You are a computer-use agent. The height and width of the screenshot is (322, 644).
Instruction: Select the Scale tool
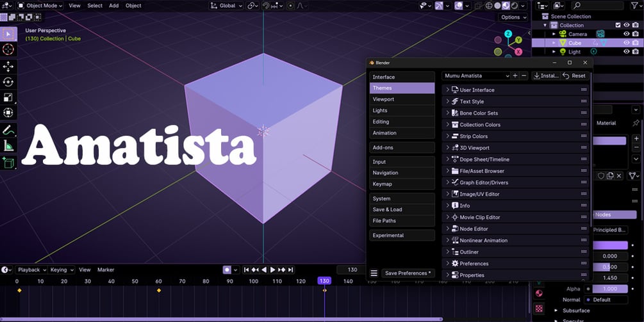(x=8, y=97)
